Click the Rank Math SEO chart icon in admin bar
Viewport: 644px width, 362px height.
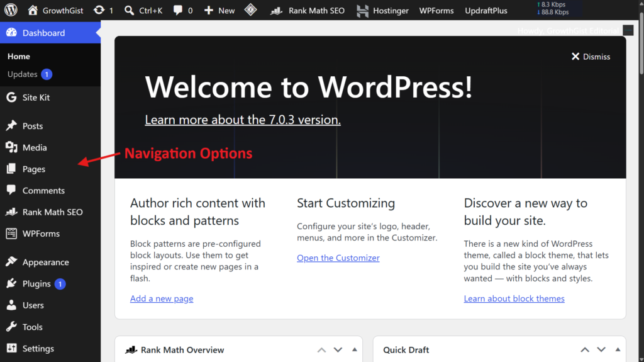[x=277, y=11]
